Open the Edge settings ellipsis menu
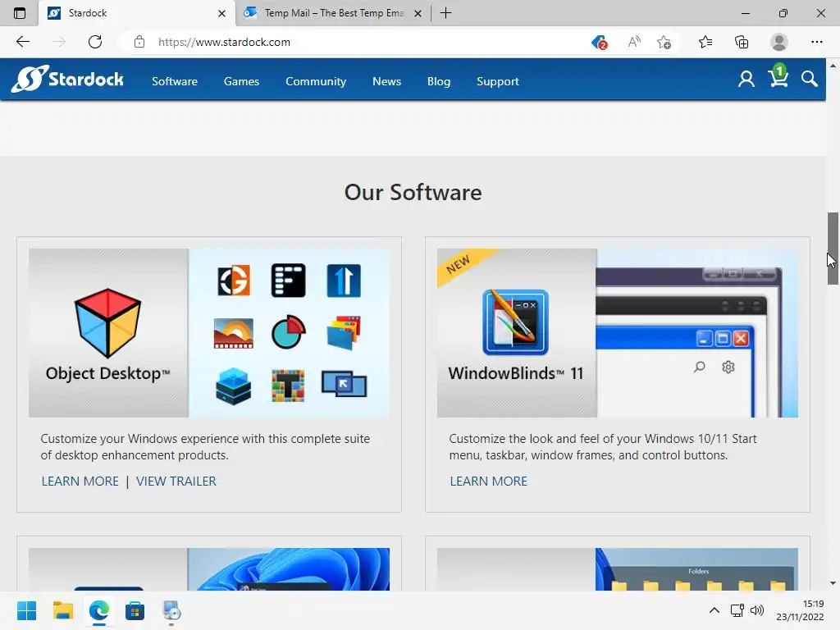Screen dimensions: 840x630 click(816, 42)
